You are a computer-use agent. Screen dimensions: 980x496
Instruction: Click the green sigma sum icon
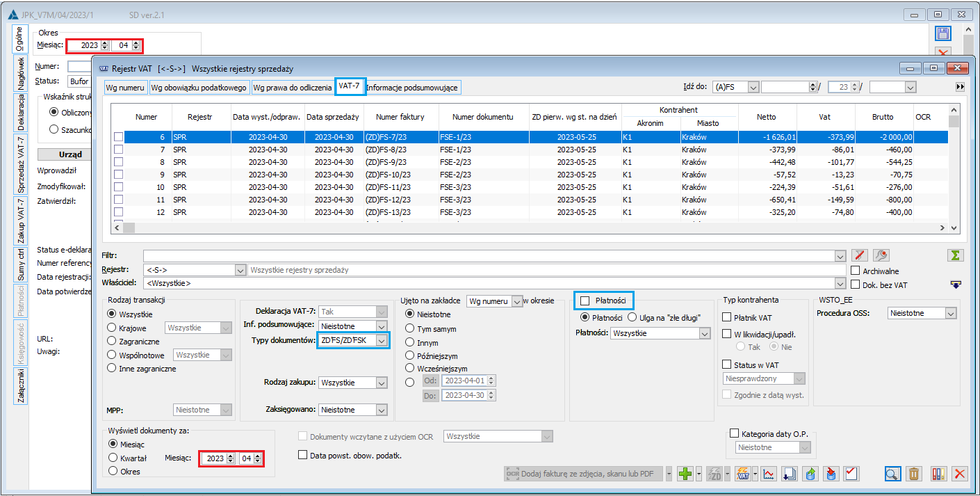point(956,255)
